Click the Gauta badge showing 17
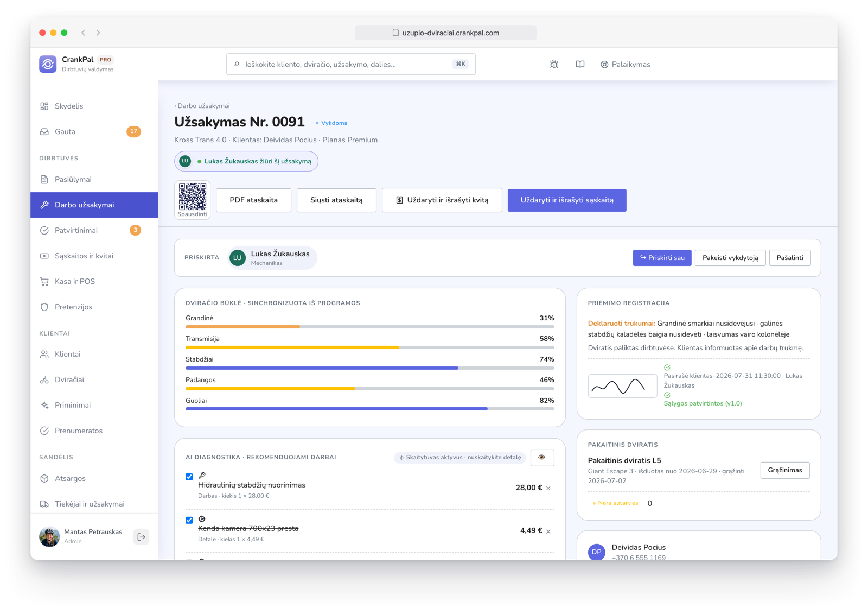The width and height of the screenshot is (868, 614). 133,131
